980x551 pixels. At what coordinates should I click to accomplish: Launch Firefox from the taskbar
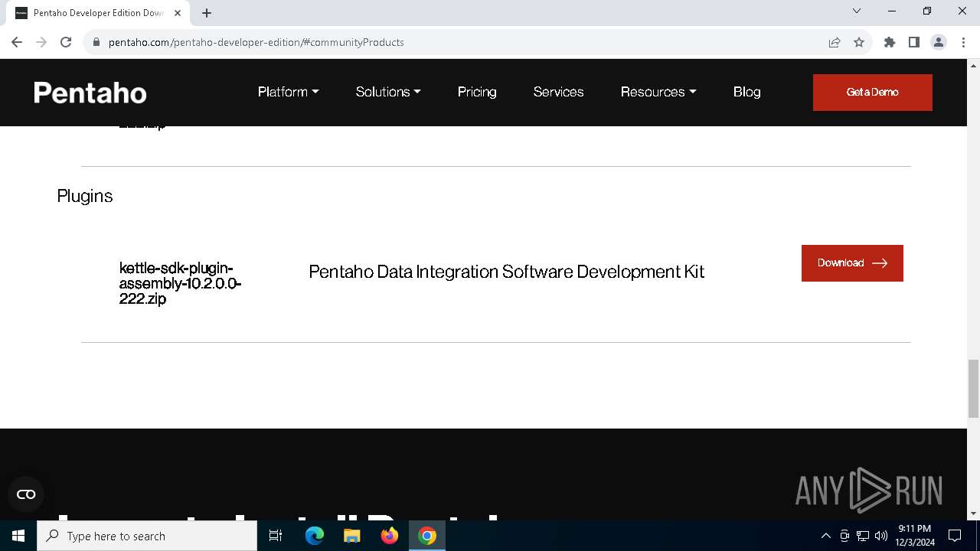[x=390, y=536]
